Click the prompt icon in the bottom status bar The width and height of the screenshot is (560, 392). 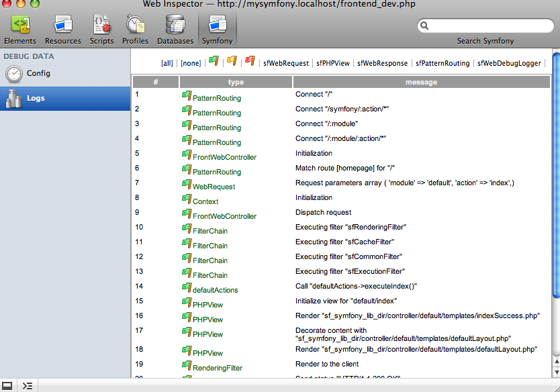28,385
